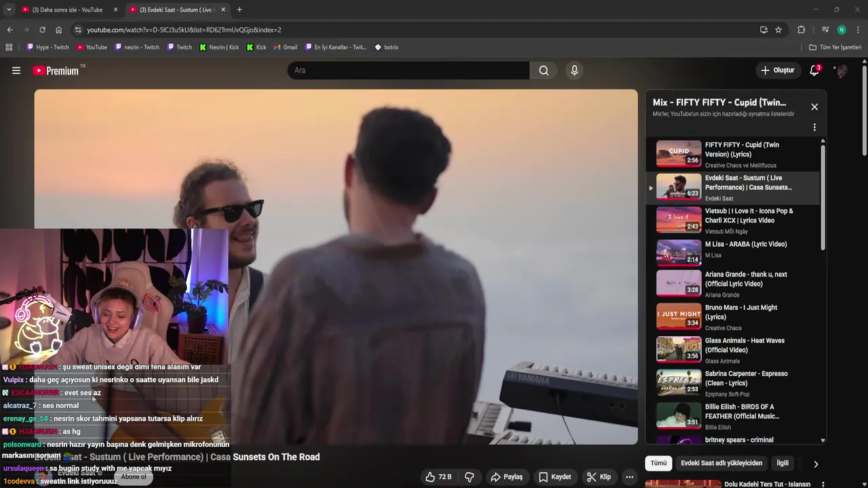Open browser extensions puzzle icon
Viewport: 868px width, 488px height.
click(x=801, y=30)
